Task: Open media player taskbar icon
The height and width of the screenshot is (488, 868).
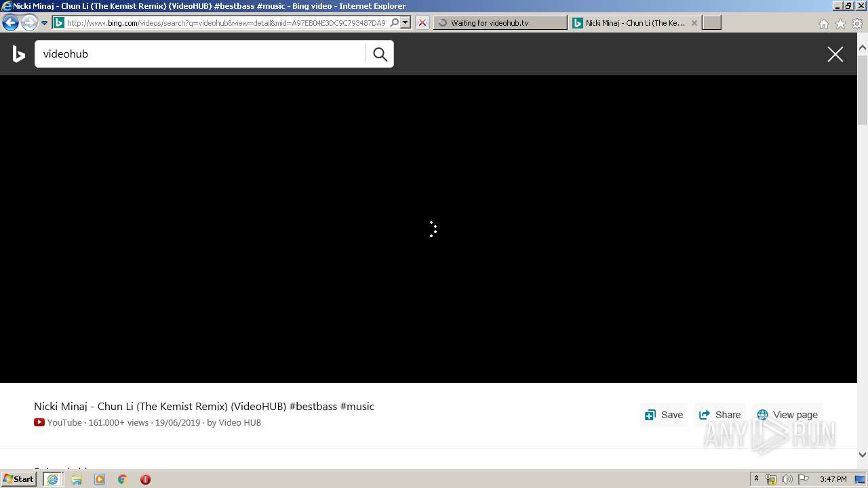Action: [100, 479]
